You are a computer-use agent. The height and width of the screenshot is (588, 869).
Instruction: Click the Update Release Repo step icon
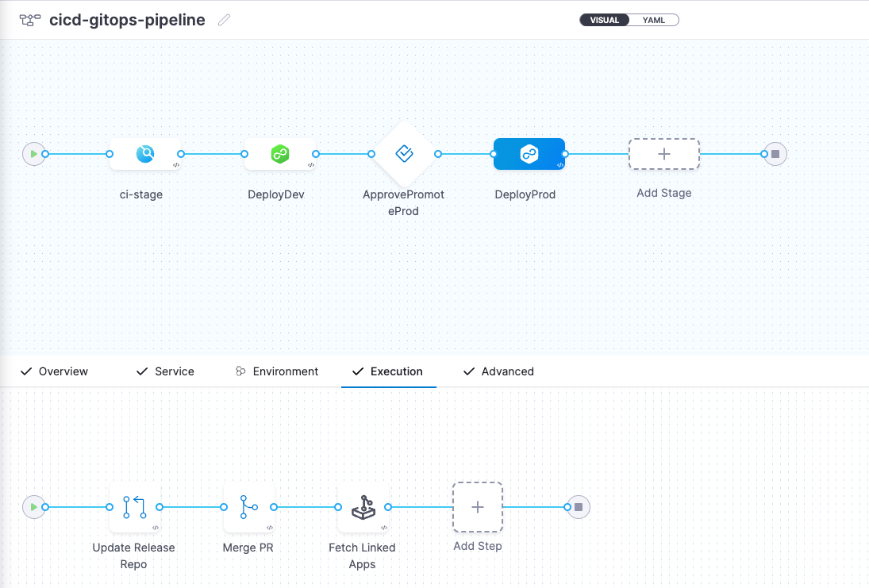click(x=133, y=507)
